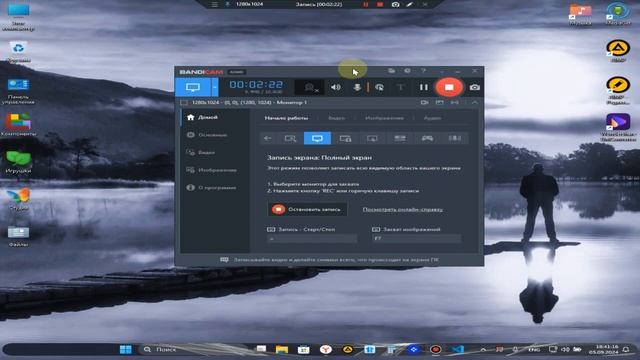Viewport: 640px width, 360px height.
Task: Open the Посмотреть онлайн-справку link
Action: pyautogui.click(x=402, y=209)
